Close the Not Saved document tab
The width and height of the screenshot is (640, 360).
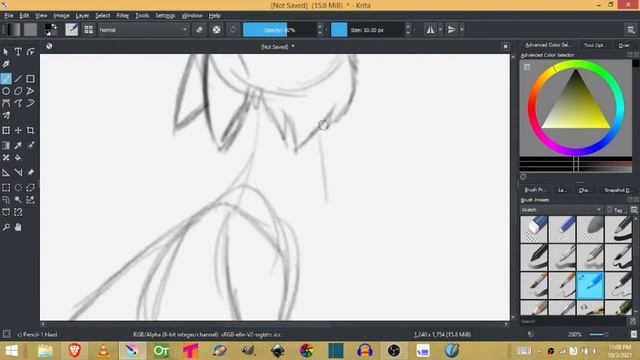tap(505, 47)
